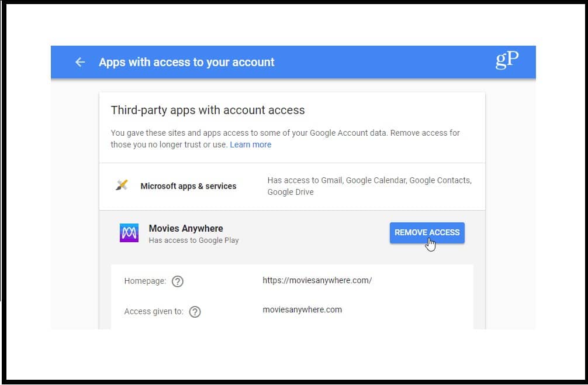
Task: Open the Homepage help question mark
Action: (x=177, y=281)
